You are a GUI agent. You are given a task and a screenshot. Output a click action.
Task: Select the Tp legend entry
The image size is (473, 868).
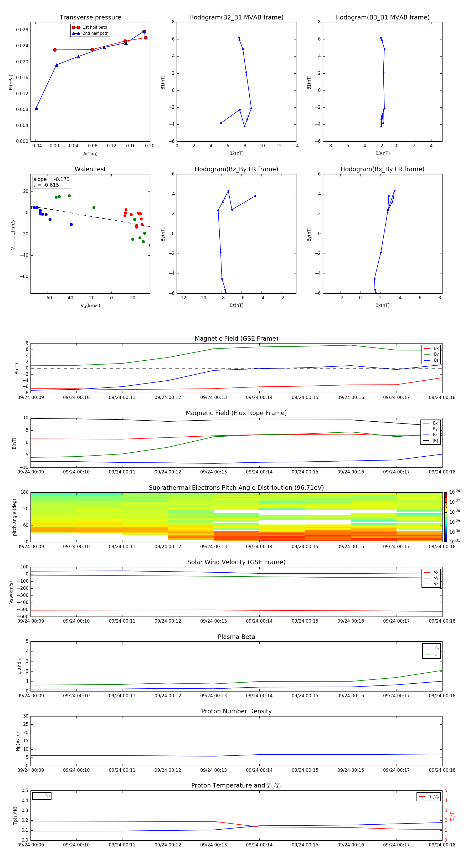click(x=42, y=796)
